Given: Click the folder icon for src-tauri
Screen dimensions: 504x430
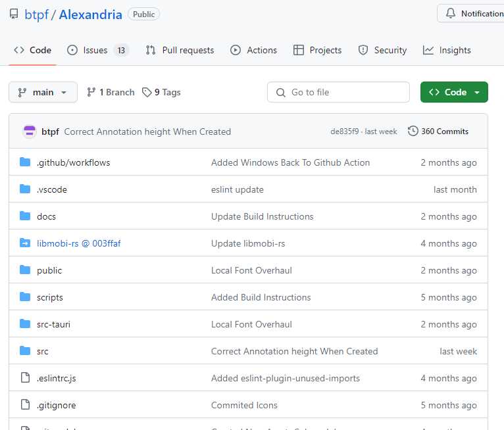Looking at the screenshot, I should pos(25,324).
